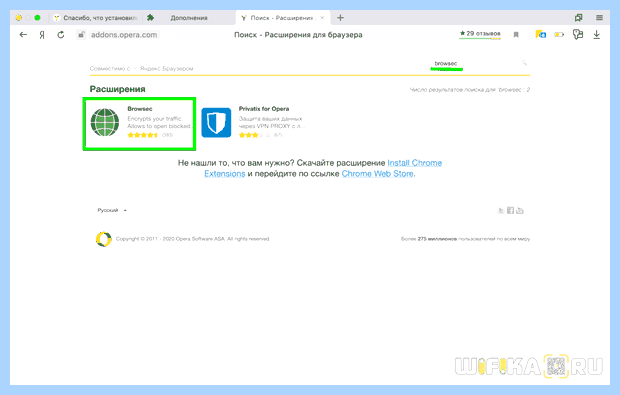The image size is (620, 395).
Task: Open Yandex home via the Я icon
Action: 42,35
